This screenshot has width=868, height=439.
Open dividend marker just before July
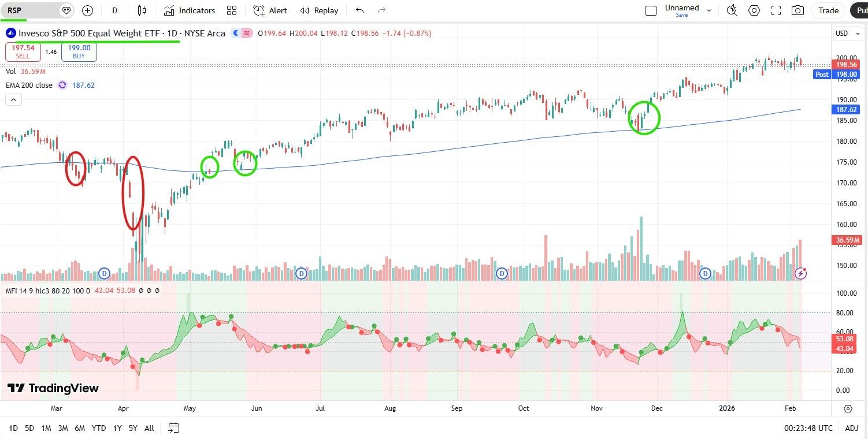point(301,273)
